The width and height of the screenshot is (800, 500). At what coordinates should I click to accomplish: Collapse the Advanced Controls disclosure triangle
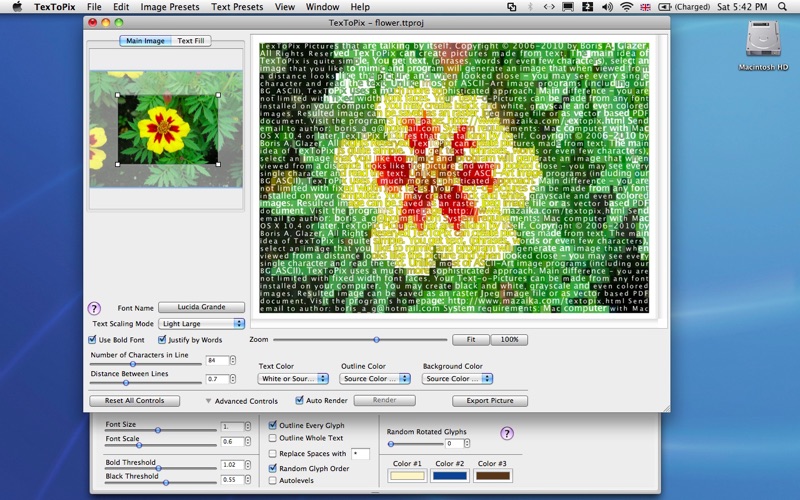coord(208,401)
